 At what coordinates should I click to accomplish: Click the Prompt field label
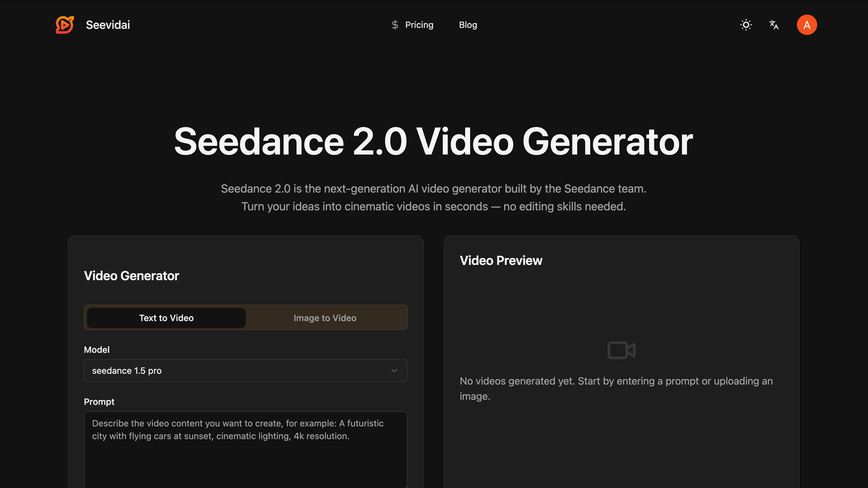click(x=100, y=402)
